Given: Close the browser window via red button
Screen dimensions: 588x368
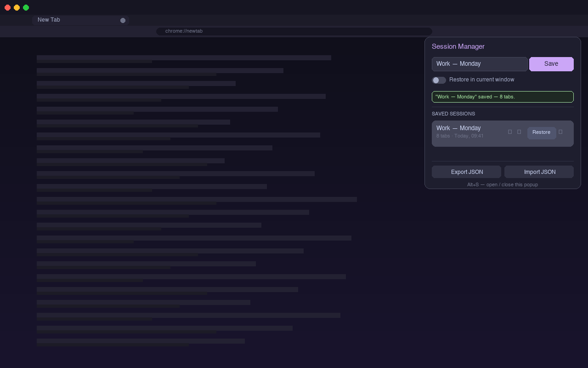Looking at the screenshot, I should pos(7,7).
